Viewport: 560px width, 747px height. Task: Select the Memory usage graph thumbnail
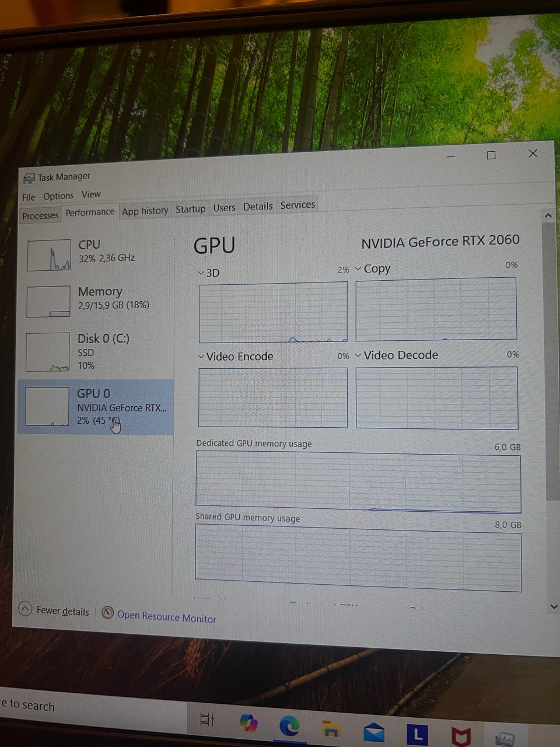click(48, 302)
